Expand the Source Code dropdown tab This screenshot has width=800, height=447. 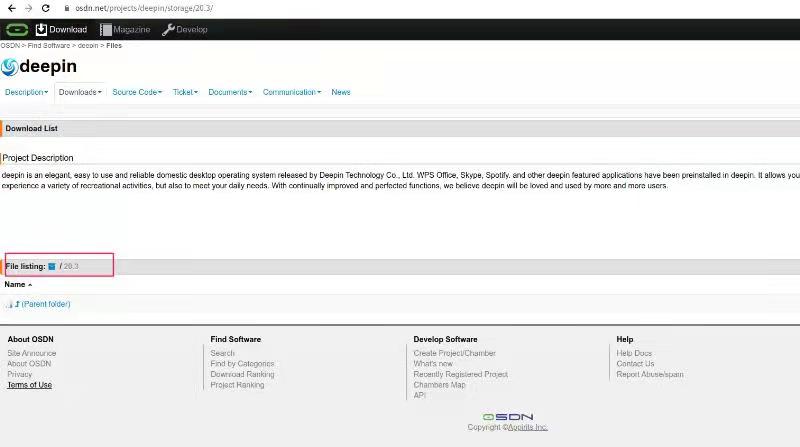[x=137, y=92]
